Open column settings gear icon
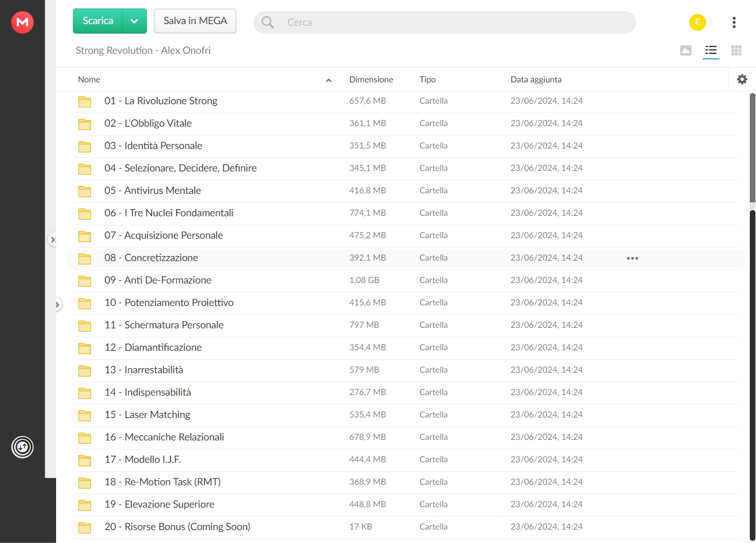Image resolution: width=756 pixels, height=543 pixels. click(742, 80)
